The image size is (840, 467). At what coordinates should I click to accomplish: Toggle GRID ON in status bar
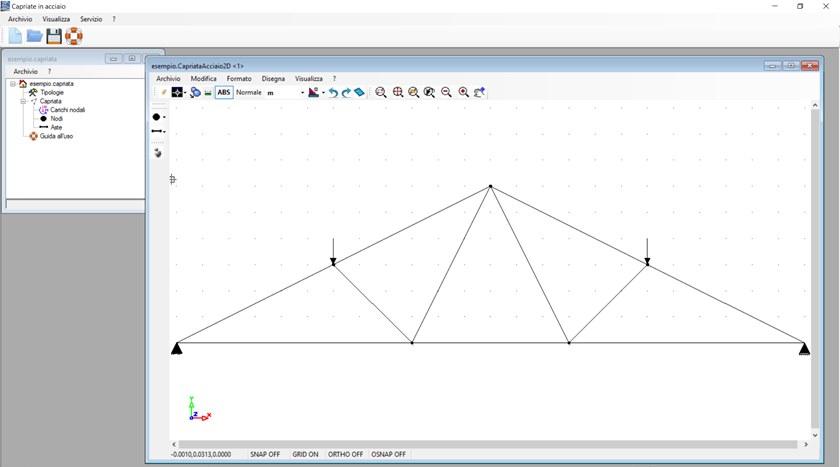tap(305, 454)
